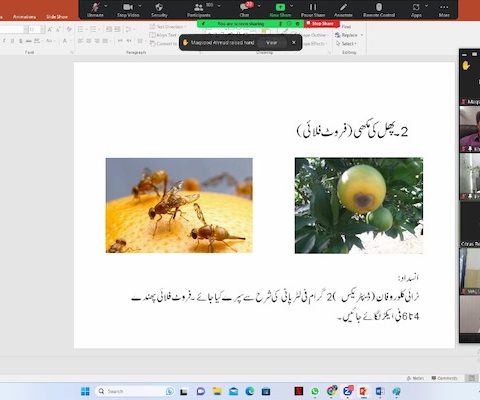Click the Numbering list icon

[x=93, y=30]
